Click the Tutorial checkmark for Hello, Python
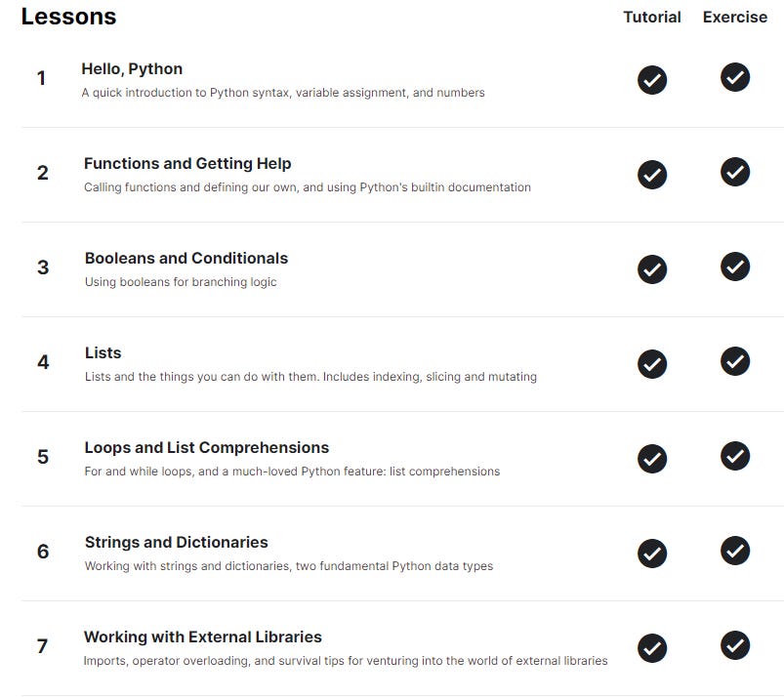Image resolution: width=784 pixels, height=698 pixels. 651,80
